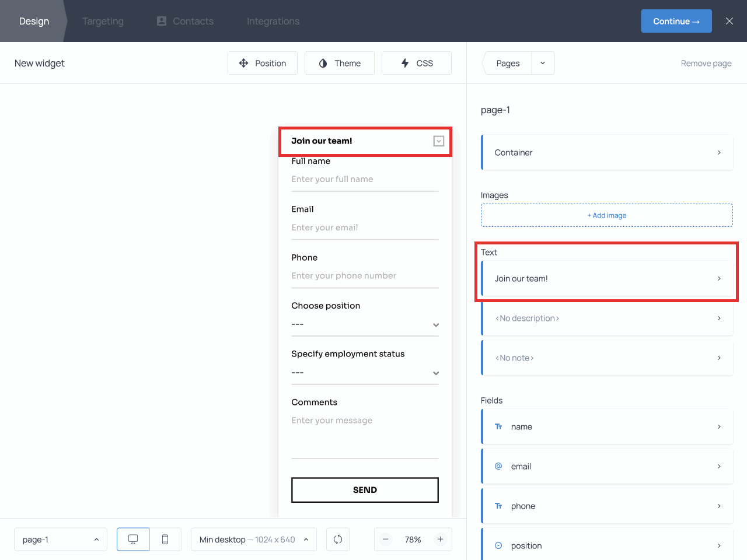Image resolution: width=747 pixels, height=560 pixels.
Task: Click the @ icon on the email field
Action: tap(498, 466)
